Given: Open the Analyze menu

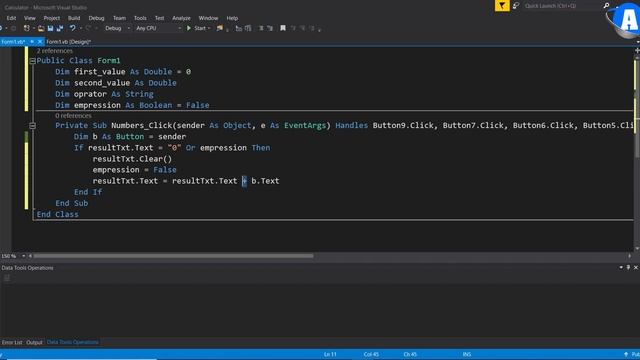Looking at the screenshot, I should (181, 18).
